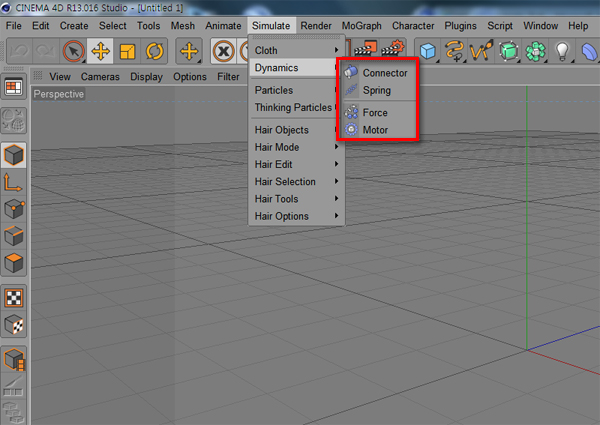Click the Undo arrow icon
600x425 pixels.
[x=19, y=51]
